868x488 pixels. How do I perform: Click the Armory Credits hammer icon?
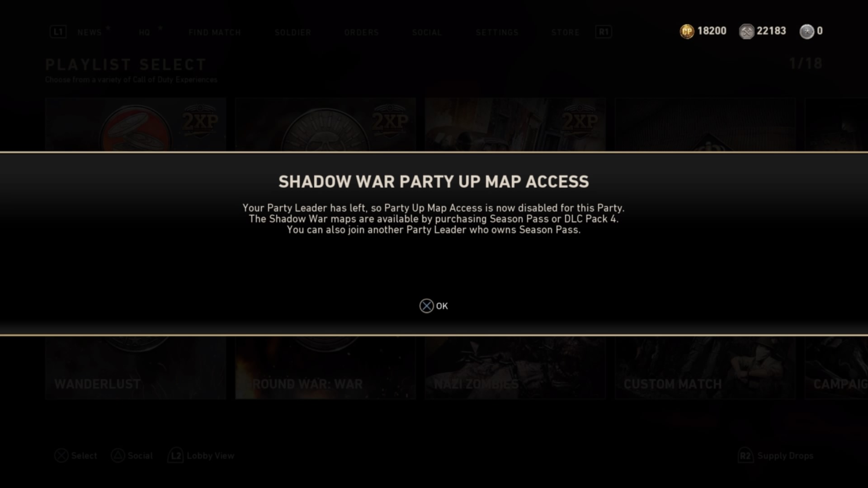coord(746,31)
